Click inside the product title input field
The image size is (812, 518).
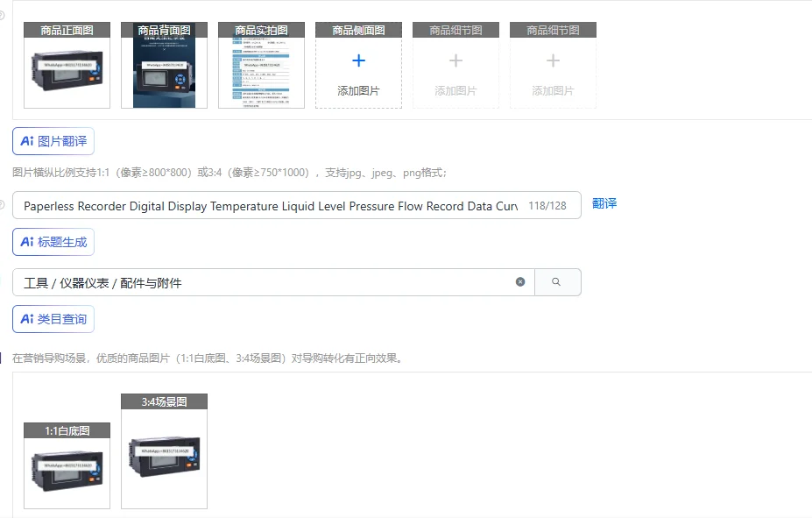(x=263, y=205)
